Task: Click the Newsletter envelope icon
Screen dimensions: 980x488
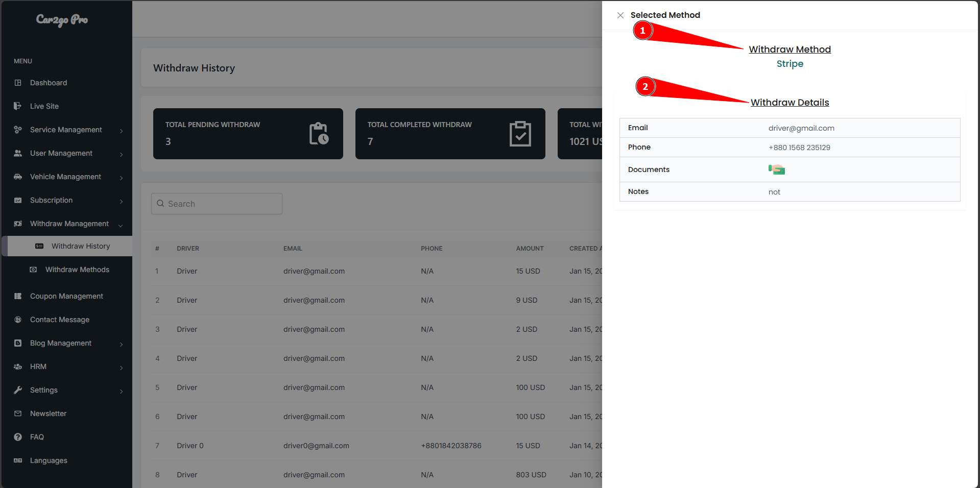Action: click(x=18, y=413)
